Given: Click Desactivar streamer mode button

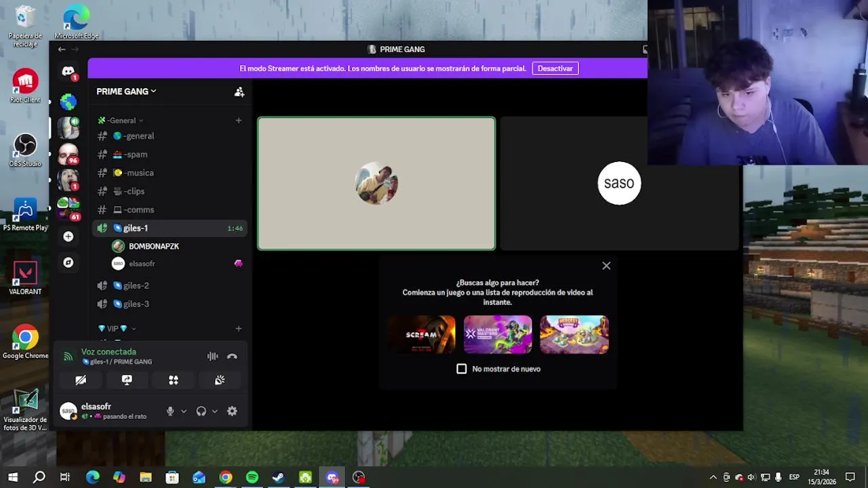Looking at the screenshot, I should pyautogui.click(x=555, y=68).
